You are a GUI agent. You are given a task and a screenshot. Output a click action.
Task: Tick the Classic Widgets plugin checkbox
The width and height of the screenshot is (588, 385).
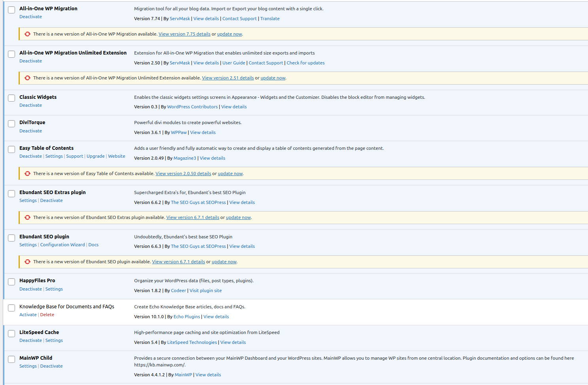(11, 98)
